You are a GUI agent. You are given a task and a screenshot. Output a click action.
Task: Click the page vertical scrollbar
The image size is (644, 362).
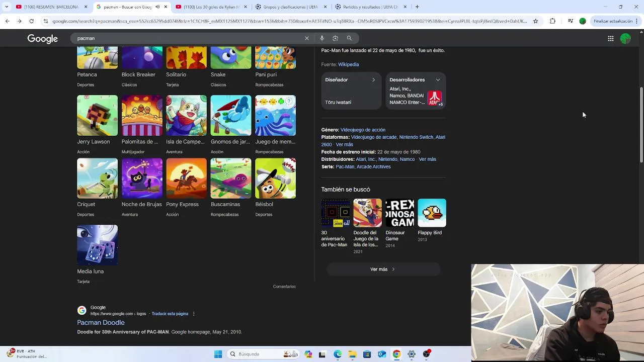click(641, 125)
